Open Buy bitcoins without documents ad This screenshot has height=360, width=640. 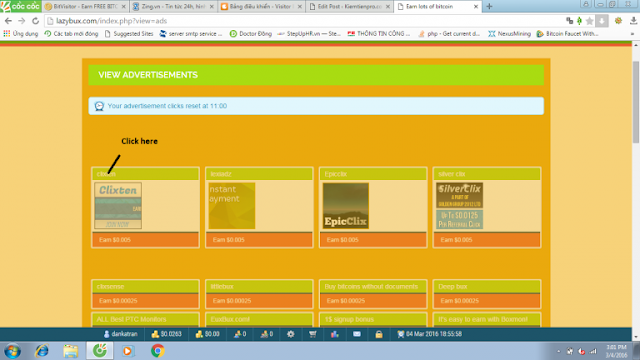tap(373, 287)
